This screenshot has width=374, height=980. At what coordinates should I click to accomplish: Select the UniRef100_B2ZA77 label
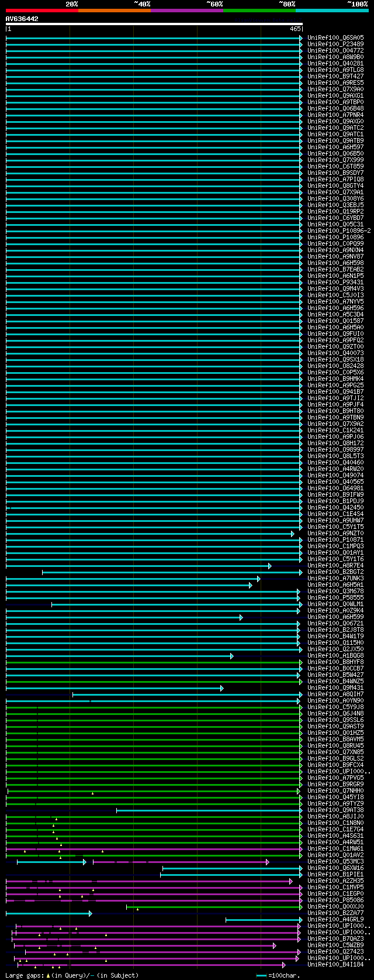coord(335,913)
